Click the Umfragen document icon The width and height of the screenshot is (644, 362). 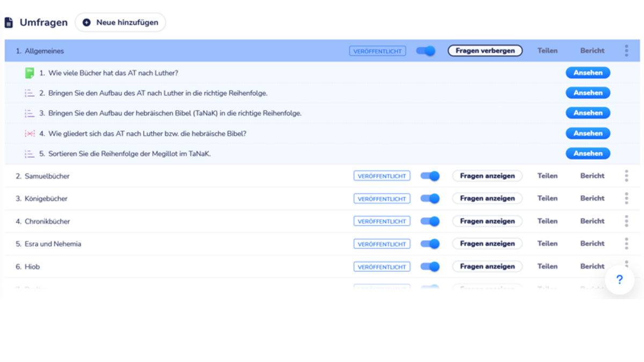click(x=9, y=23)
